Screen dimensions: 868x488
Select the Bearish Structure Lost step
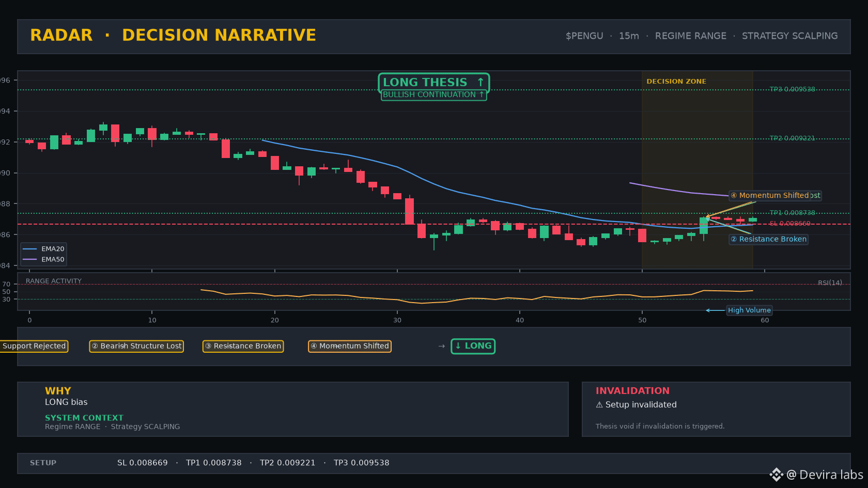click(x=136, y=346)
